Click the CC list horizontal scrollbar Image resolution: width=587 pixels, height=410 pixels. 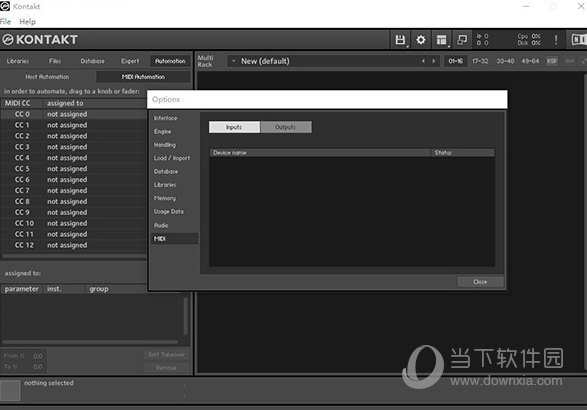pyautogui.click(x=74, y=256)
